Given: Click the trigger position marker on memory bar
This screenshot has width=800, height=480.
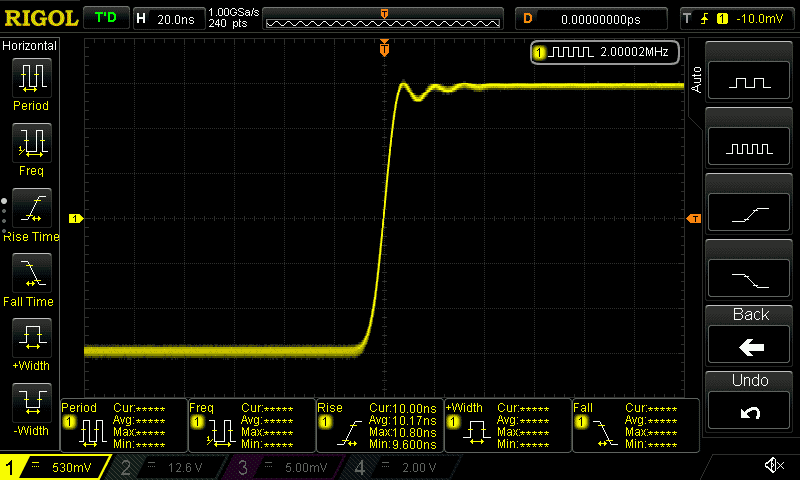Looking at the screenshot, I should tap(384, 13).
